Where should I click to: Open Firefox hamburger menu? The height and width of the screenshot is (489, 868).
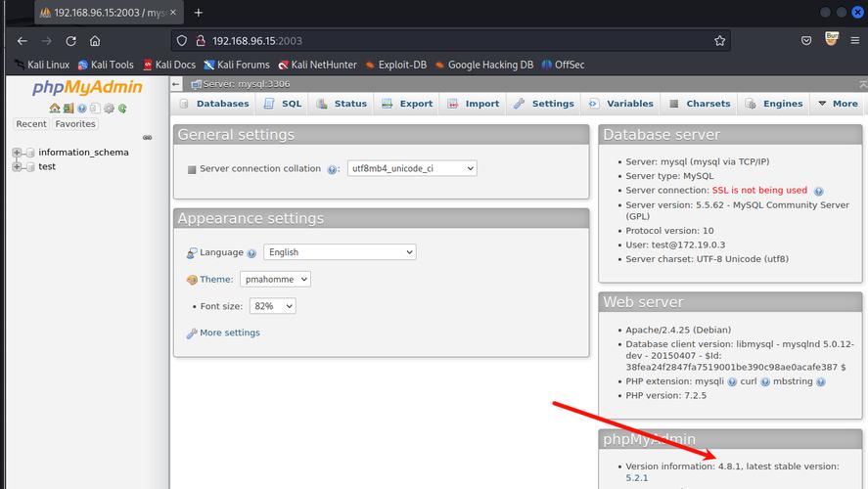click(855, 40)
